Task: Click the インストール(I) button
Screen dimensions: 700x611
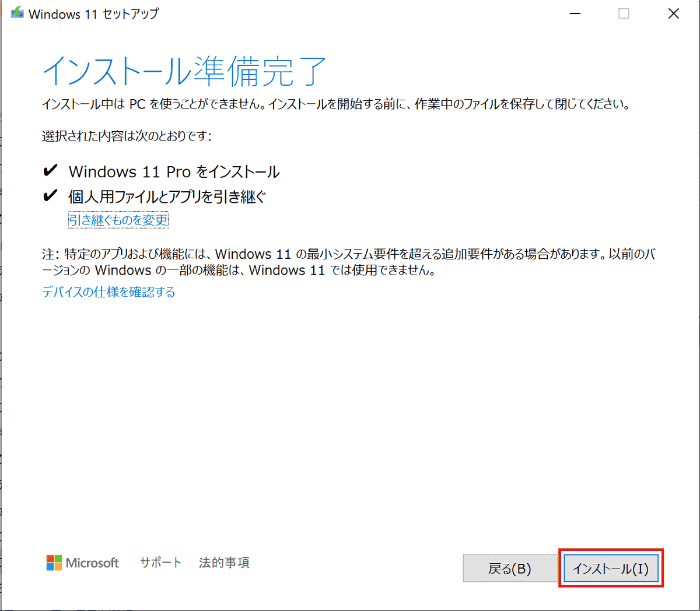Action: coord(611,568)
